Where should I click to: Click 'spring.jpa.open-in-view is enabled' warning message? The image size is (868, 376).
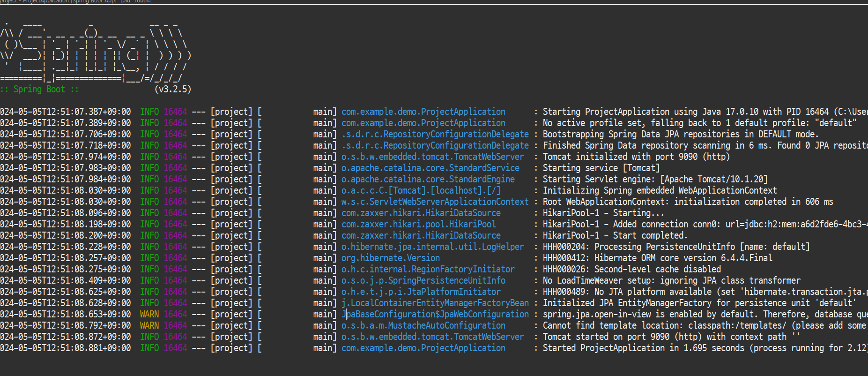coord(705,314)
